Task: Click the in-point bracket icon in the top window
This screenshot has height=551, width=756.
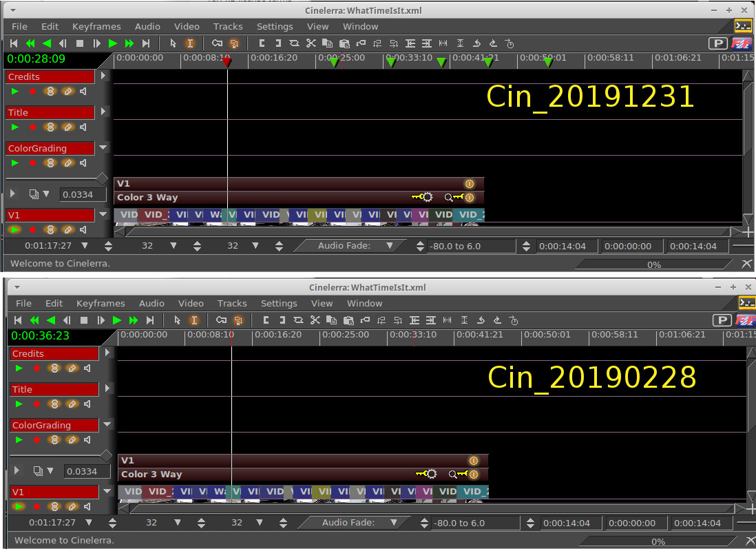Action: point(262,43)
